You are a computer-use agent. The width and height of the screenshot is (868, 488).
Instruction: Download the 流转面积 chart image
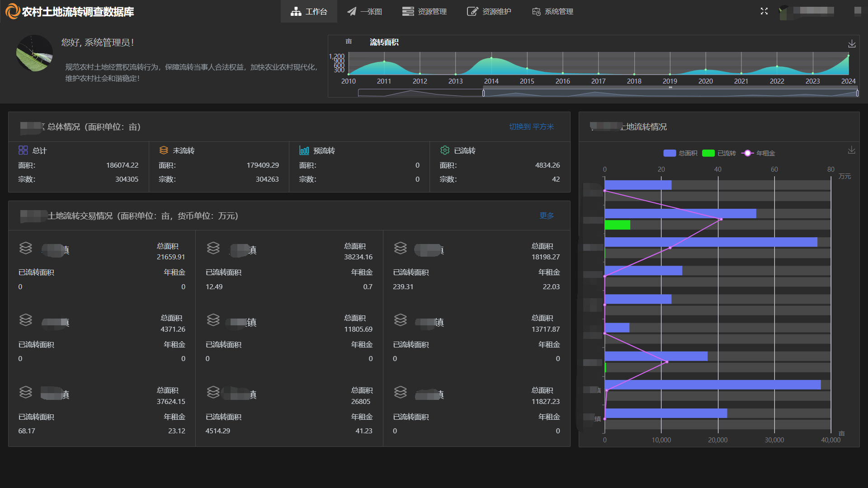852,44
